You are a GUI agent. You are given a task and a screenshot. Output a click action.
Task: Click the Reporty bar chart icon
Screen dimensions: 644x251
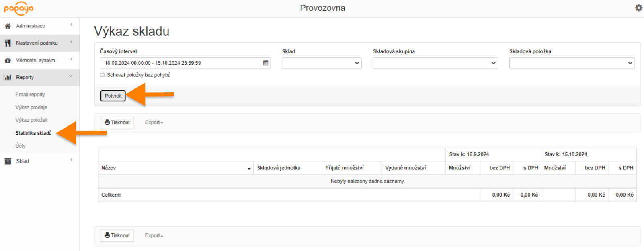pyautogui.click(x=8, y=77)
